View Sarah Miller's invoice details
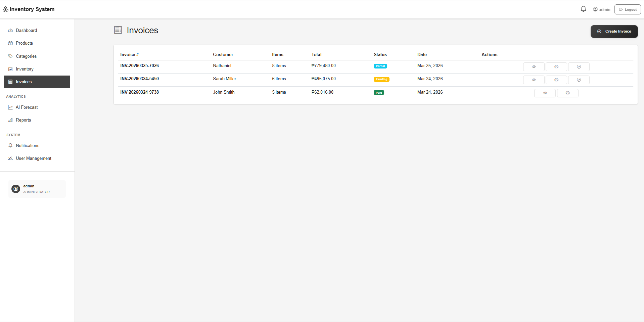644x322 pixels. point(534,80)
